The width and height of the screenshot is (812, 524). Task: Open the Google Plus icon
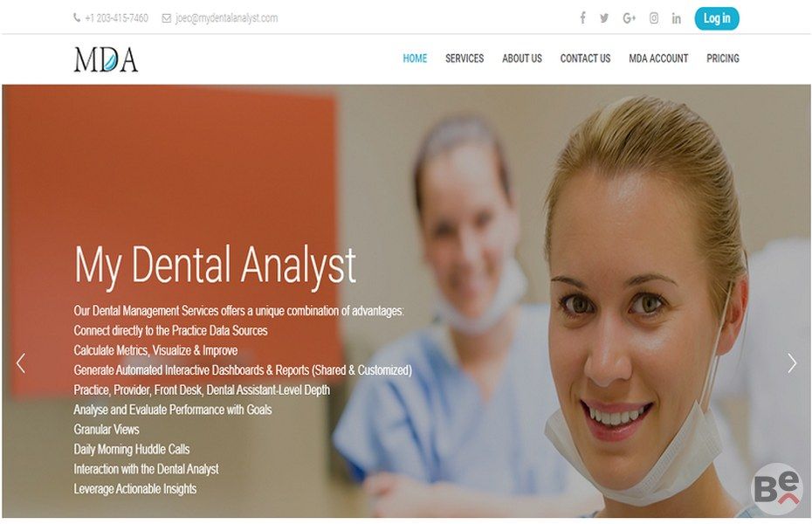(629, 18)
